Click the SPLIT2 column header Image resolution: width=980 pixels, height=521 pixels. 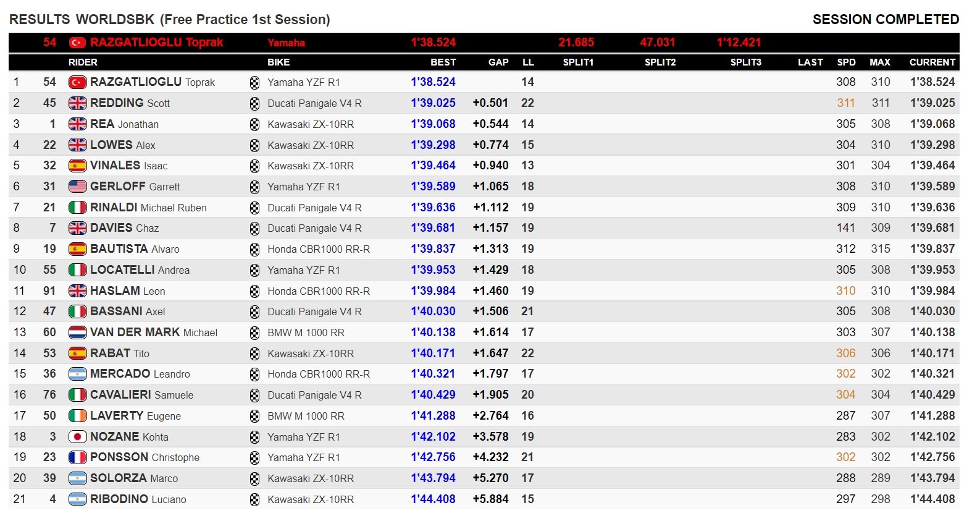[x=660, y=62]
